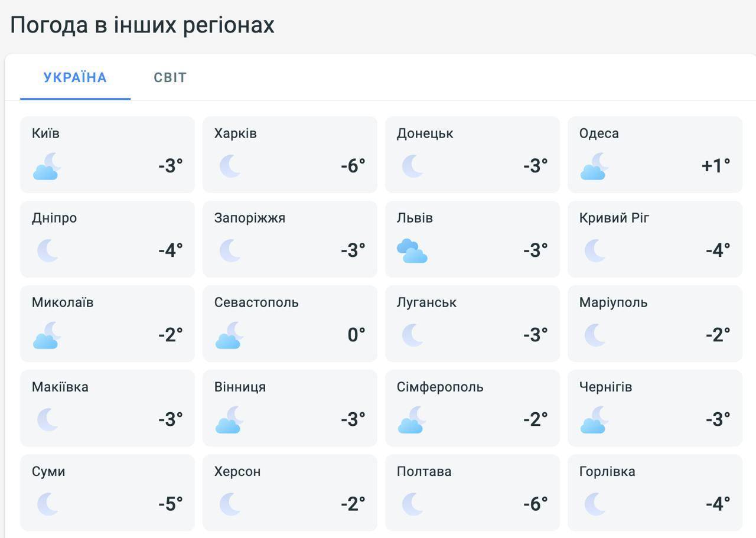Open the Кривий Ріг weather card
Screen dimensions: 756x538
coord(655,239)
